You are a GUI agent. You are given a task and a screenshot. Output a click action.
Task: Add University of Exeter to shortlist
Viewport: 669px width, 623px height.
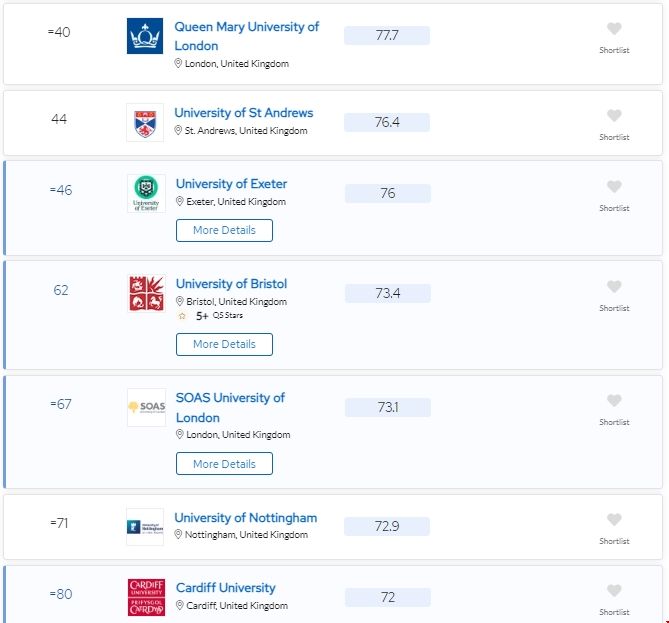(x=614, y=187)
